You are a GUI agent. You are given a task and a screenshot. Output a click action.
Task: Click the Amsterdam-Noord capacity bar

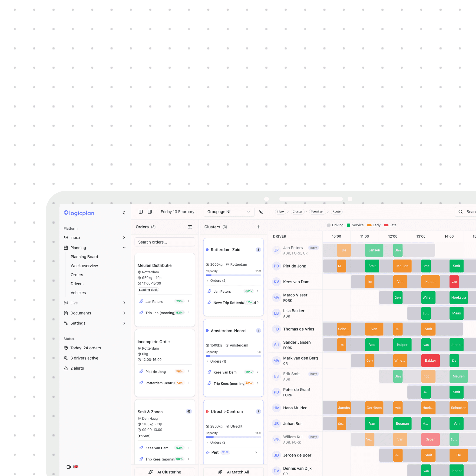tap(233, 356)
